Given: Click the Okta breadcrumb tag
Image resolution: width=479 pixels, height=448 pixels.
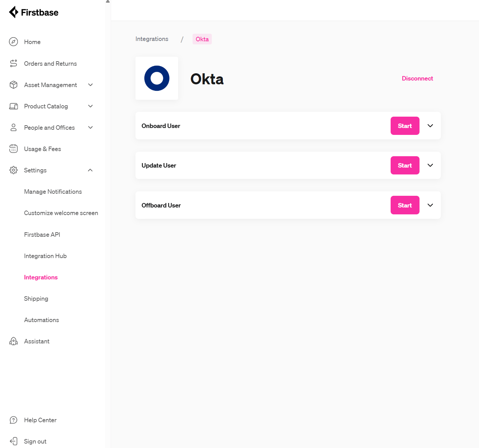Looking at the screenshot, I should pos(202,39).
